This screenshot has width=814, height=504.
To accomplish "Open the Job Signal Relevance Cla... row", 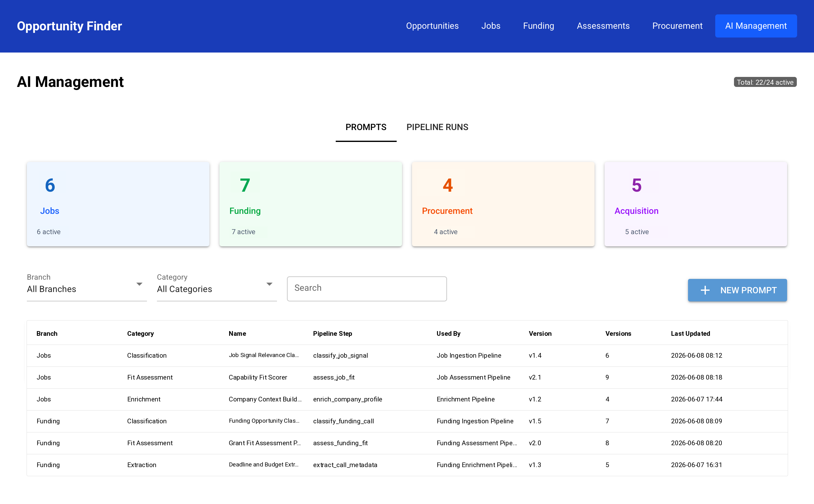I will 407,355.
